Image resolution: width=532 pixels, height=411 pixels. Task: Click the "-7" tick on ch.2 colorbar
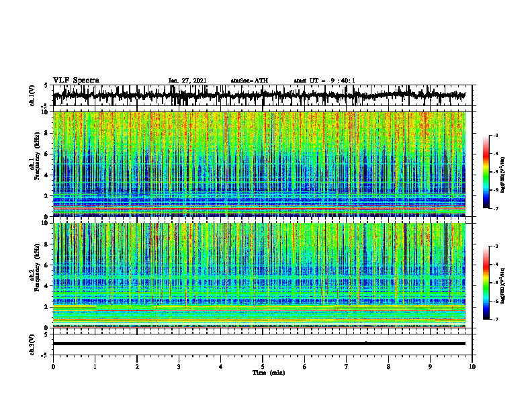[x=496, y=320]
